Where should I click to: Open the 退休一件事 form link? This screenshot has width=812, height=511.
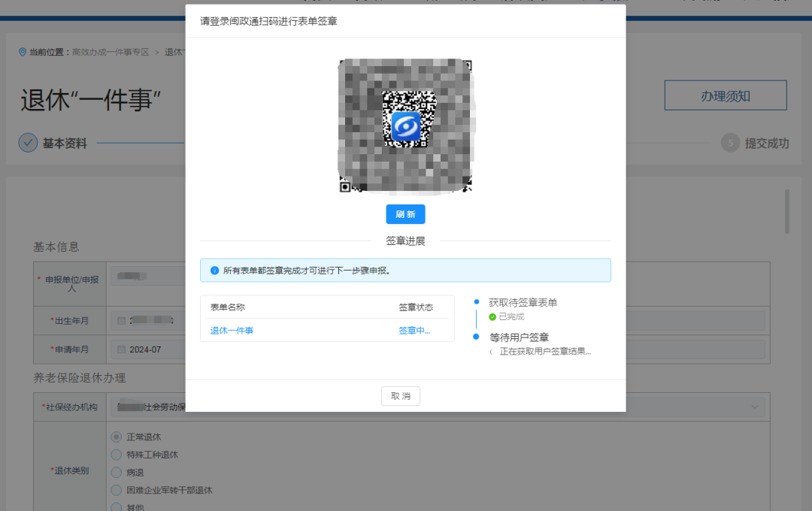coord(232,331)
